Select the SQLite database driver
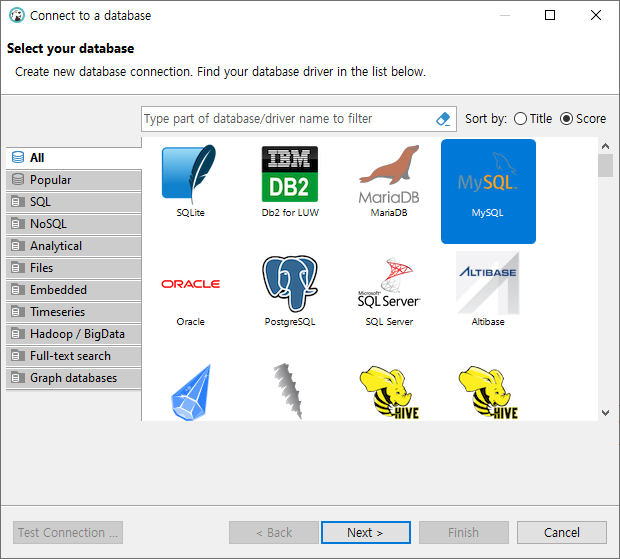The width and height of the screenshot is (620, 559). click(x=190, y=181)
